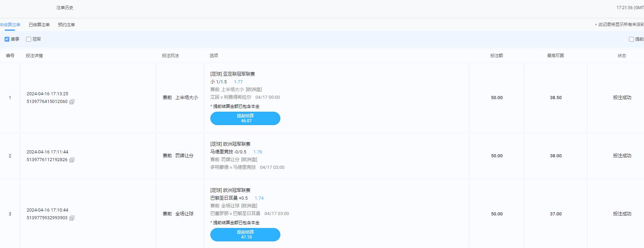The image size is (644, 248).
Task: Select odds value 1.76
Action: [258, 152]
